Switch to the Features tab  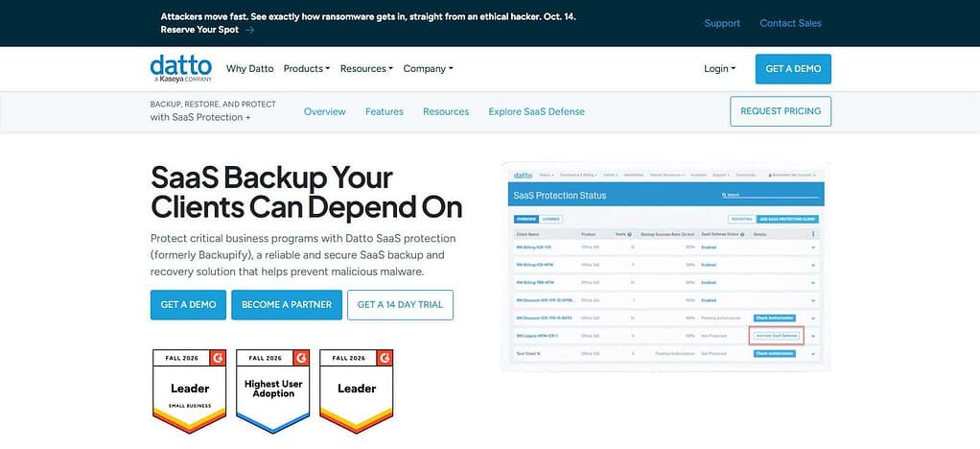click(385, 111)
